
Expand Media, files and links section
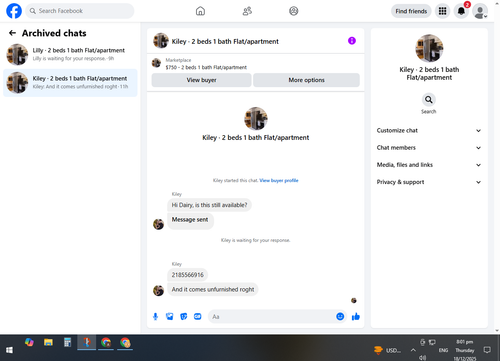coord(429,165)
